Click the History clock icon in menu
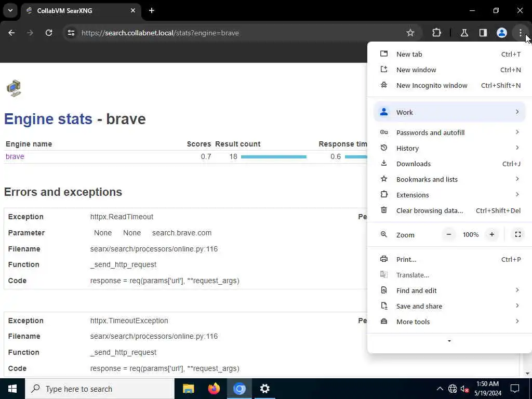 (384, 148)
